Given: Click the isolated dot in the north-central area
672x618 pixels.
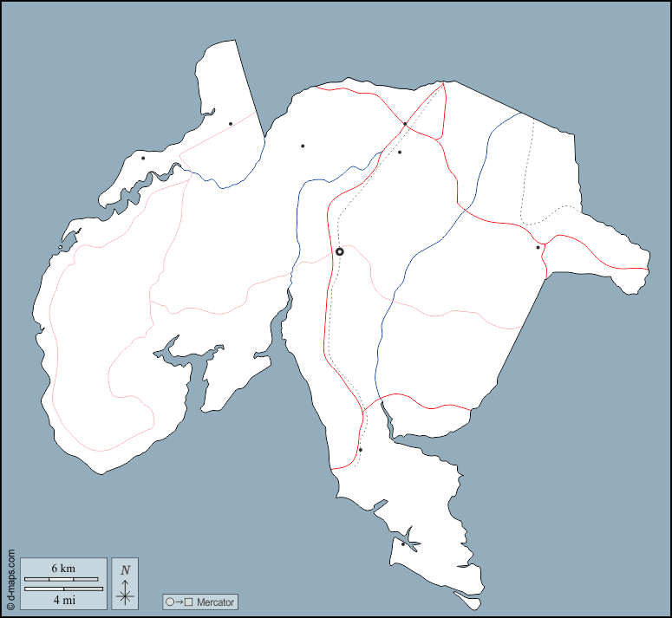Looking at the screenshot, I should pos(303,146).
